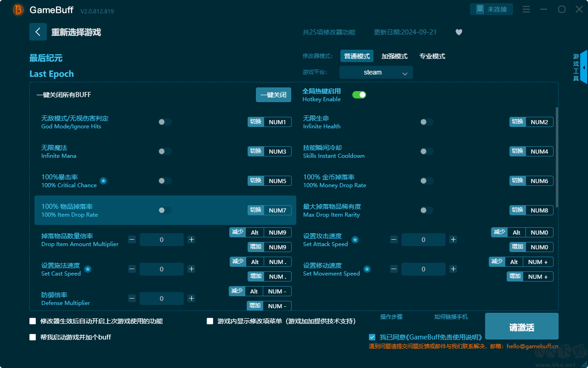Viewport: 588px width, 368px height.
Task: Decrease Drop Item Amount Multiplier with minus
Action: pos(132,239)
